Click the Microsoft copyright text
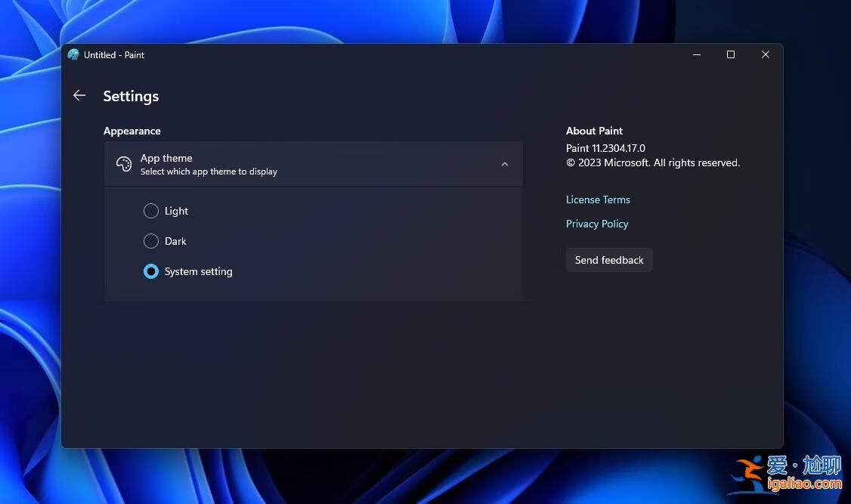This screenshot has width=851, height=504. [x=653, y=162]
